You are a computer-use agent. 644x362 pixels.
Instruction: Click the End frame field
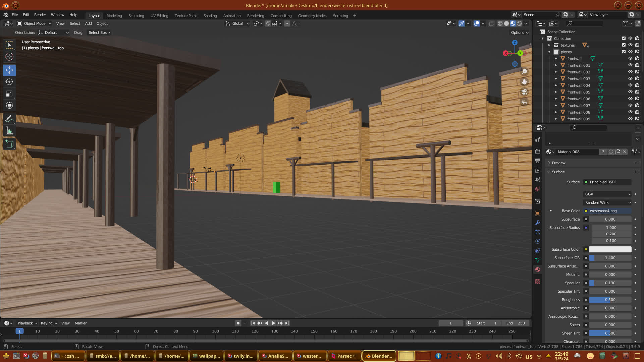[x=516, y=323]
